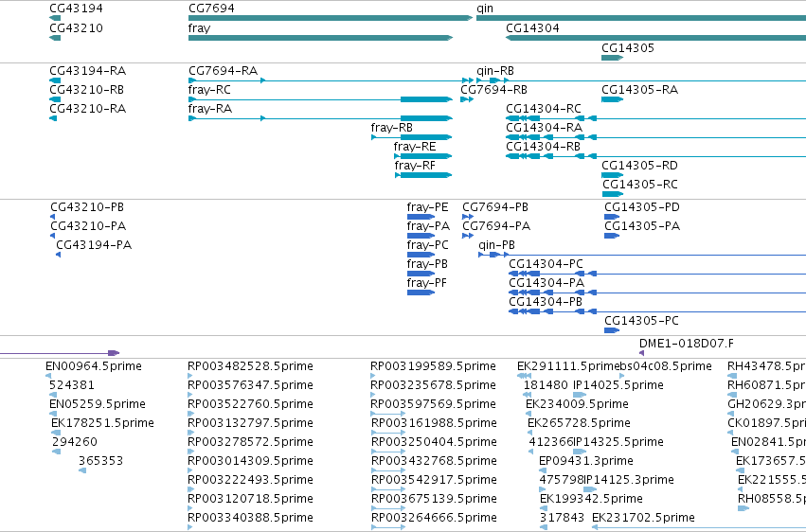
Task: Click EST EN00964.5prime
Action: pos(48,376)
